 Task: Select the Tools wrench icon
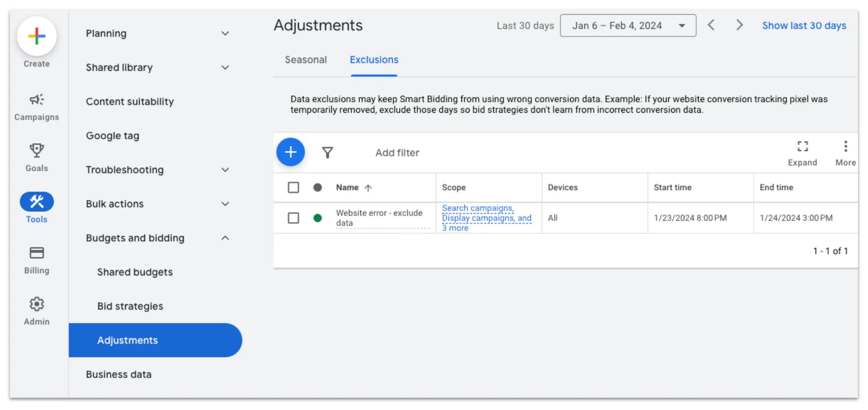click(x=37, y=201)
